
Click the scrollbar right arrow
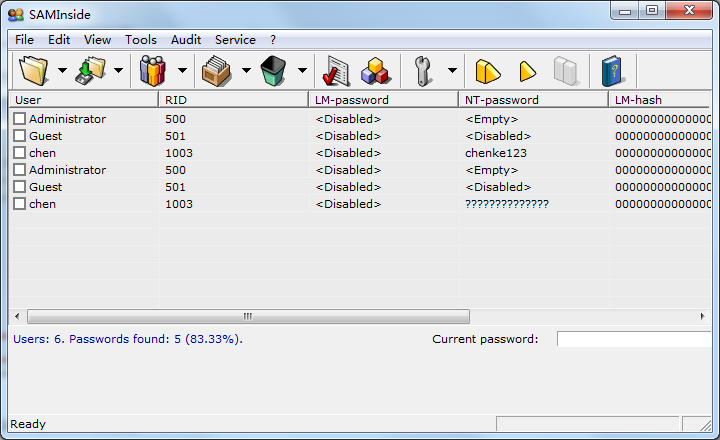pos(703,316)
